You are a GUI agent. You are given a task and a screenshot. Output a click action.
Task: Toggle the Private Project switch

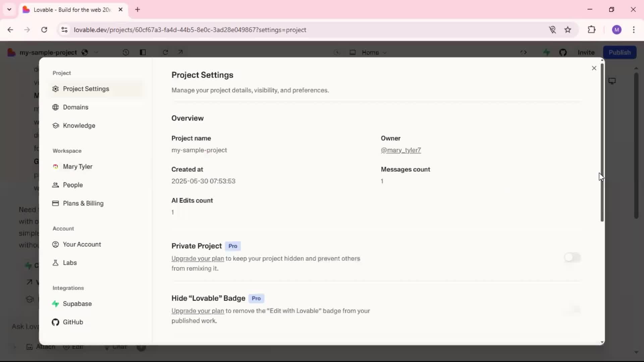click(x=572, y=257)
